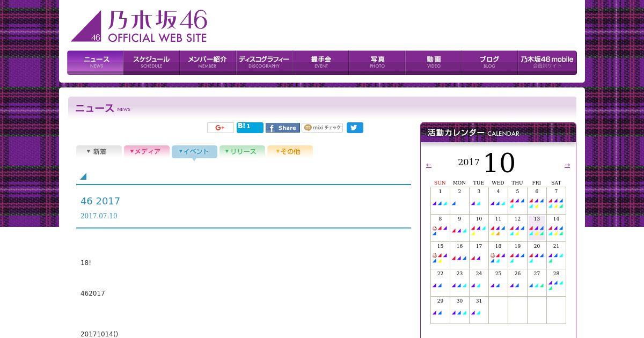This screenshot has height=338, width=644.
Task: Click the birthday face icon on October 8
Action: coord(435,228)
